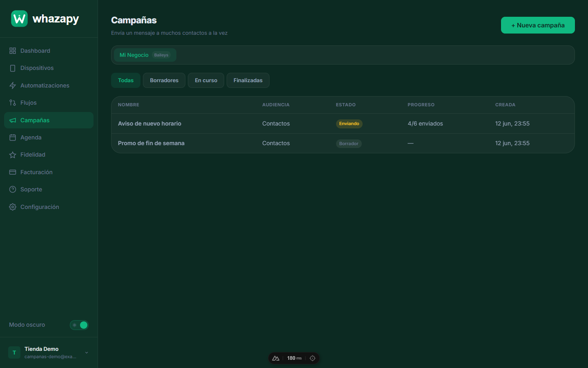This screenshot has height=368, width=588.
Task: Click Contactos audience in Aviso row
Action: coord(276,123)
